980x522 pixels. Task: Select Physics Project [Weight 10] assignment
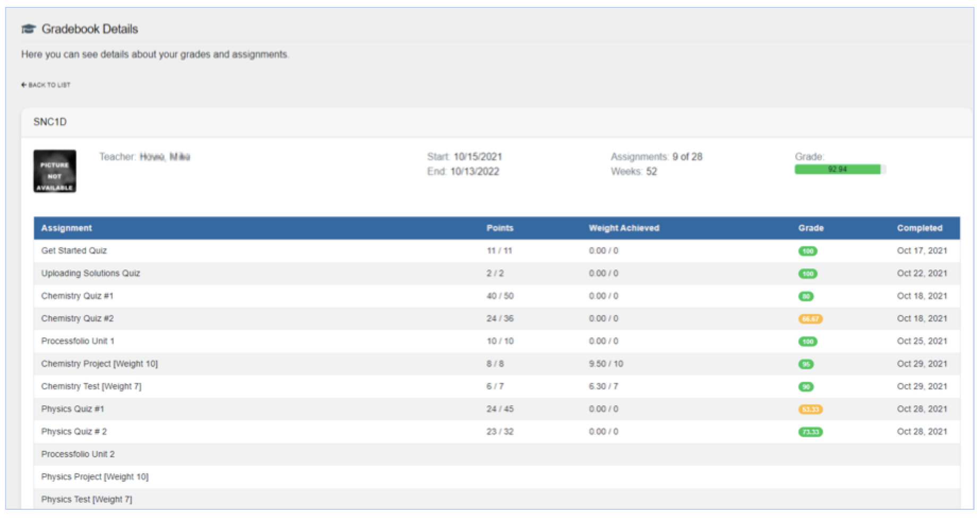94,477
